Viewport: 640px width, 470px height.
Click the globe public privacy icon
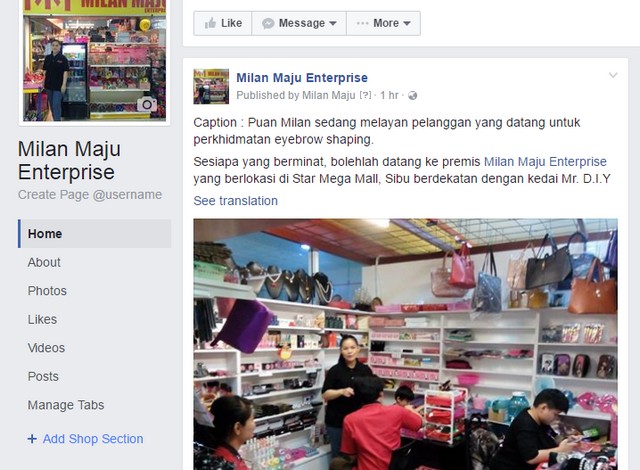pos(413,95)
